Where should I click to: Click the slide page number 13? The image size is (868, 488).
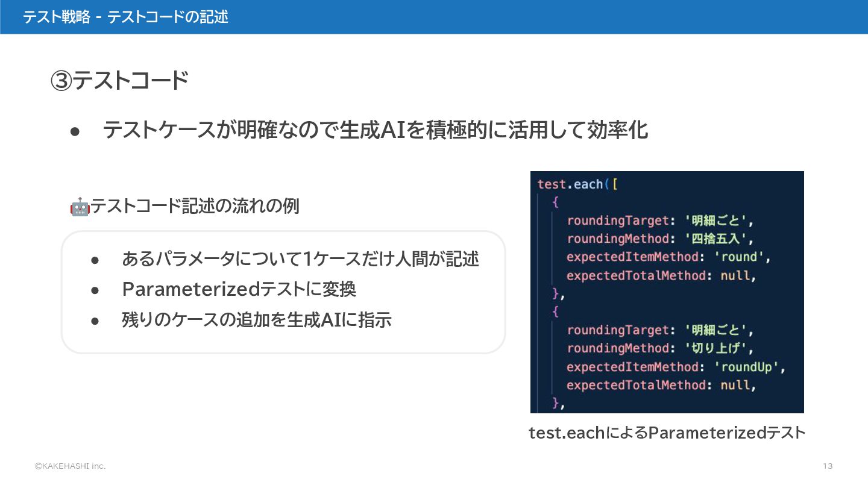click(x=828, y=466)
